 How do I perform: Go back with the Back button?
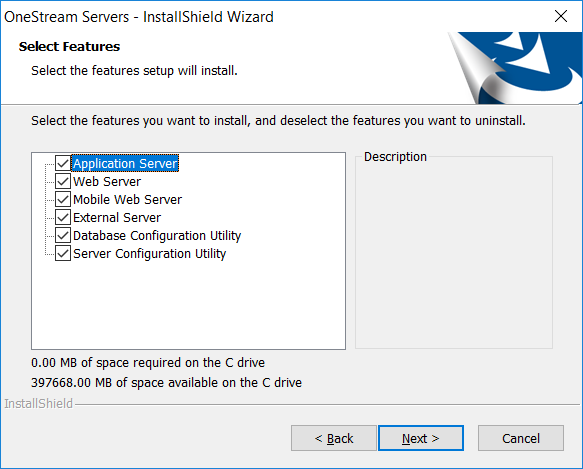(x=334, y=438)
